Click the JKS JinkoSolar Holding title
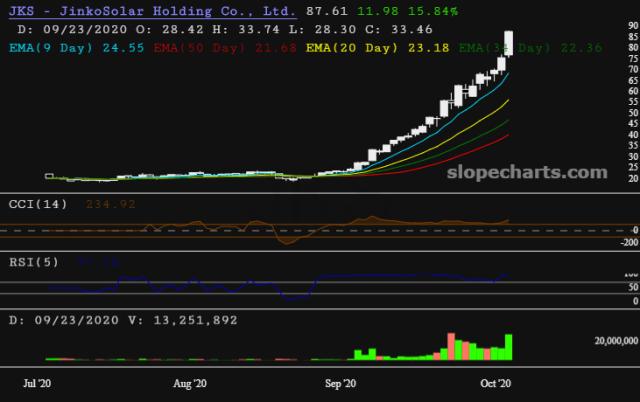 [150, 13]
